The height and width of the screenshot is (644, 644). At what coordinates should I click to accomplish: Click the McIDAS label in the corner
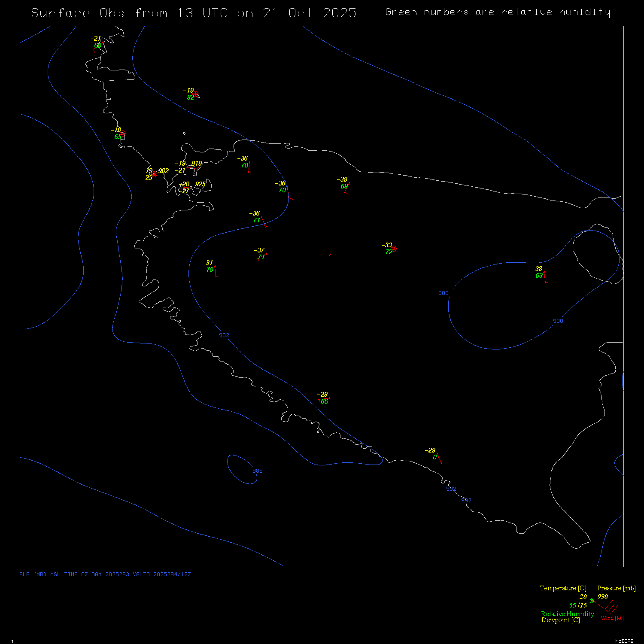[624, 641]
